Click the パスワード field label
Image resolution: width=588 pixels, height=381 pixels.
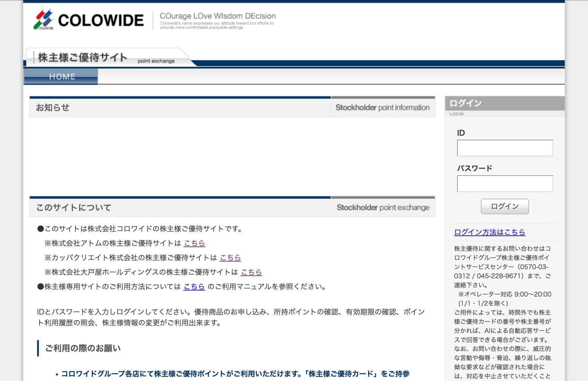[x=475, y=168]
